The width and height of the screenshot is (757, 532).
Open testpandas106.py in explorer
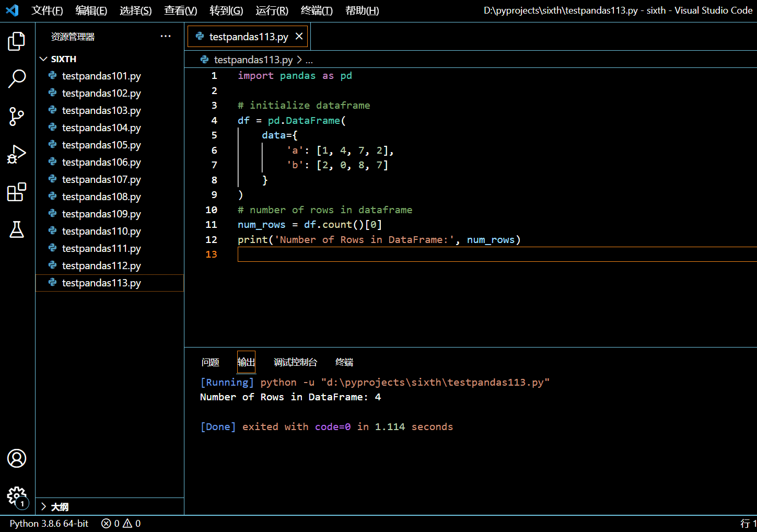tap(110, 162)
